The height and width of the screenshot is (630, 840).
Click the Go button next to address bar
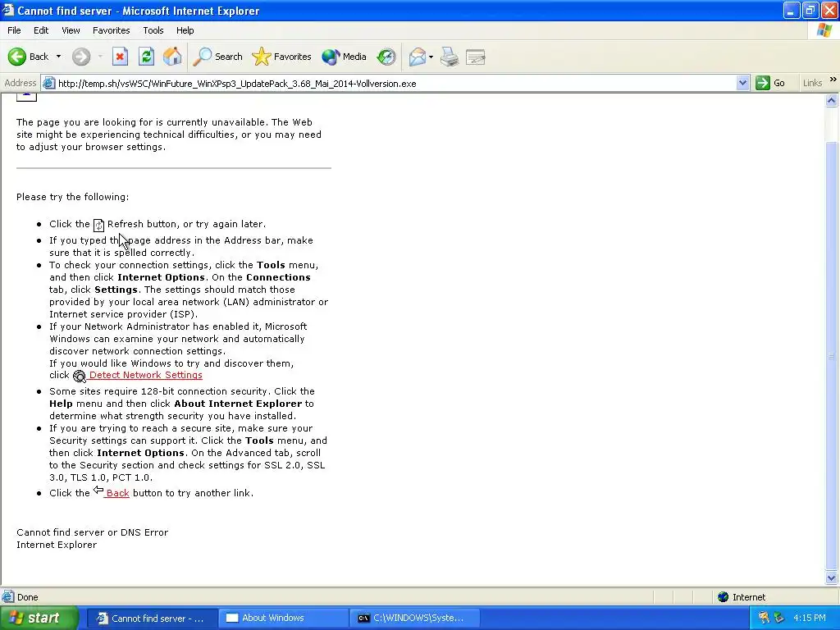770,83
